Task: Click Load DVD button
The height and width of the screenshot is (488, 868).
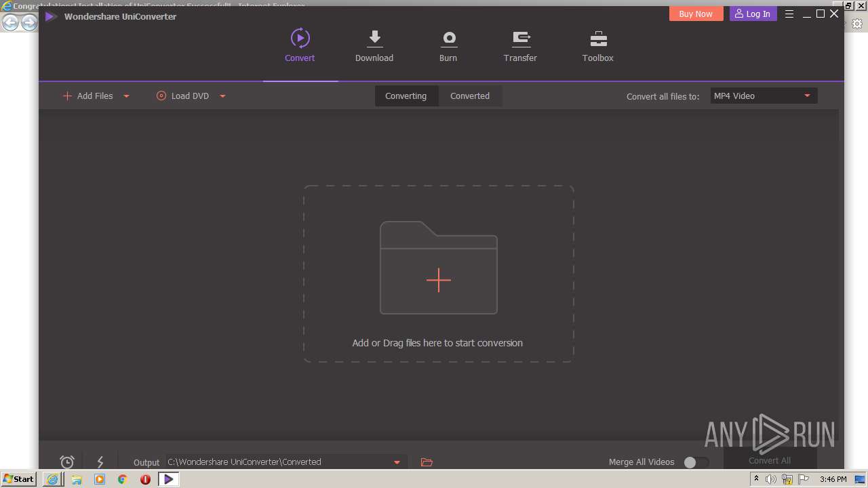Action: (182, 96)
